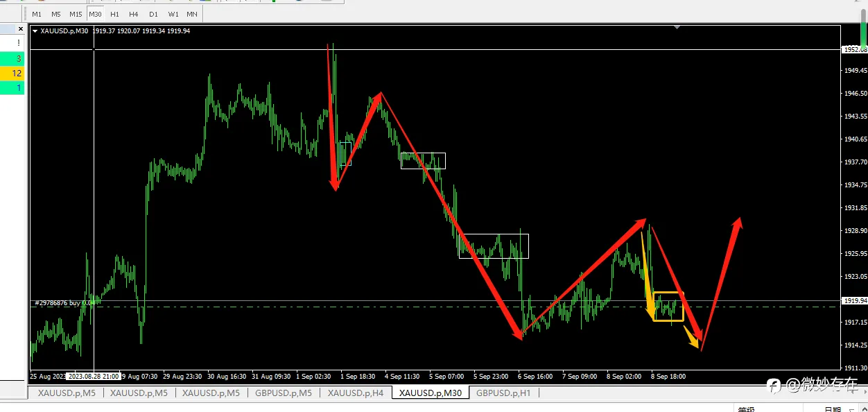868x412 pixels.
Task: Set chart period to MN monthly
Action: (x=192, y=14)
